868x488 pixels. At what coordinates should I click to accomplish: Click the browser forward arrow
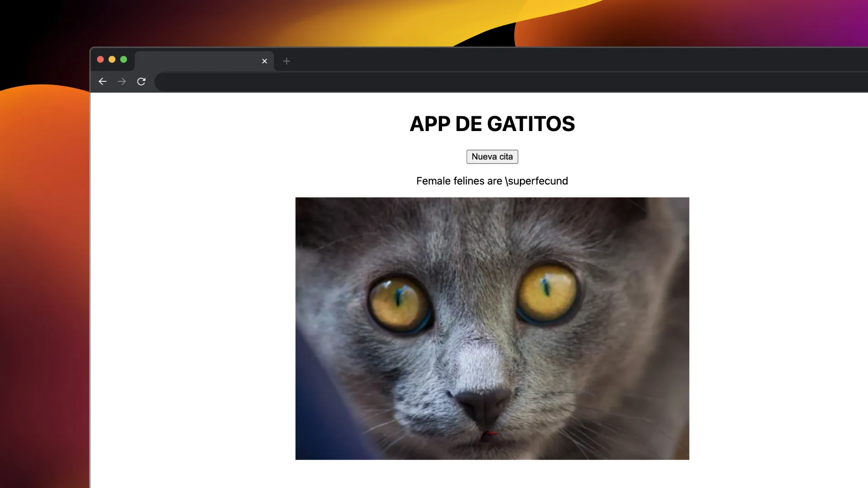(x=122, y=81)
